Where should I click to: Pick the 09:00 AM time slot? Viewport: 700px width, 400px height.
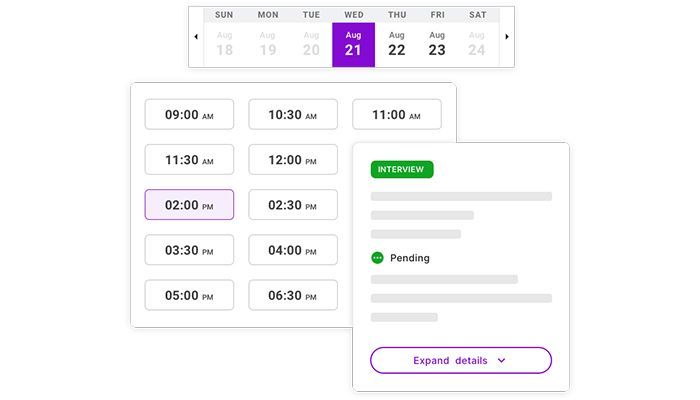tap(189, 115)
